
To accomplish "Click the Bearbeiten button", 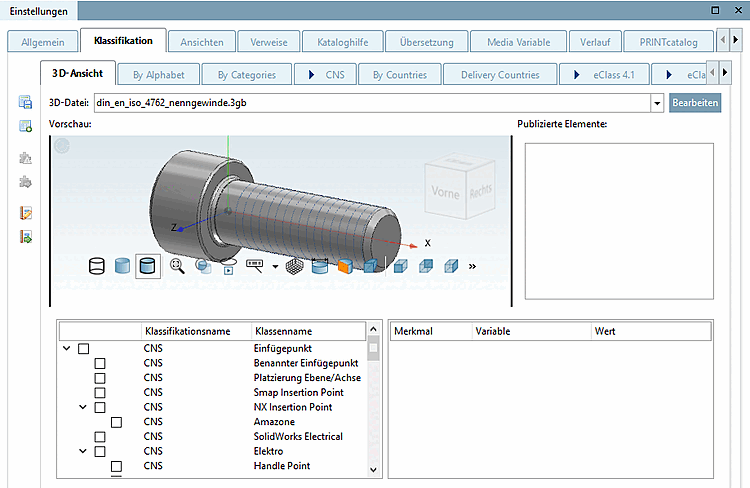I will [695, 103].
